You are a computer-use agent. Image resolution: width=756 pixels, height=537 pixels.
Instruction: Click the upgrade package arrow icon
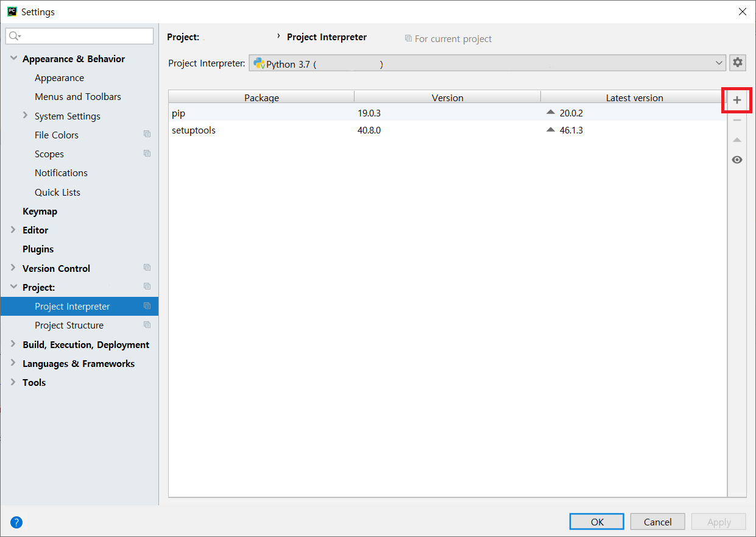tap(737, 140)
